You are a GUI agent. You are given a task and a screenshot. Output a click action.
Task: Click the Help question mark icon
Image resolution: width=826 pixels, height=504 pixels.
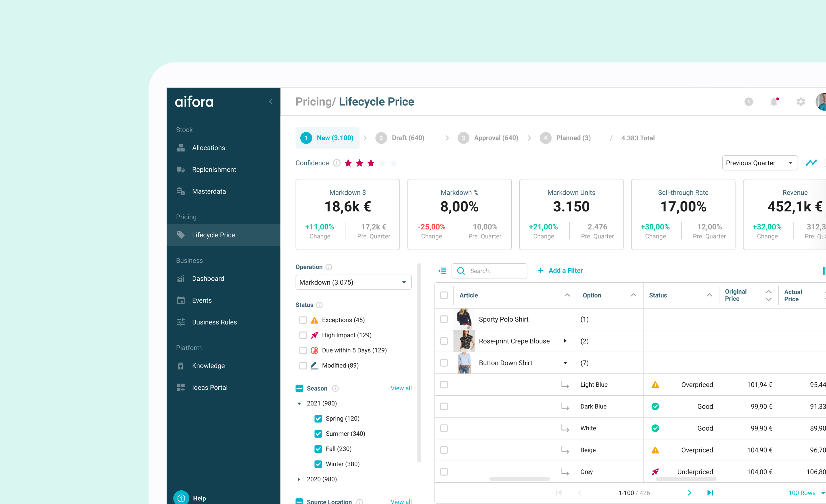[181, 498]
